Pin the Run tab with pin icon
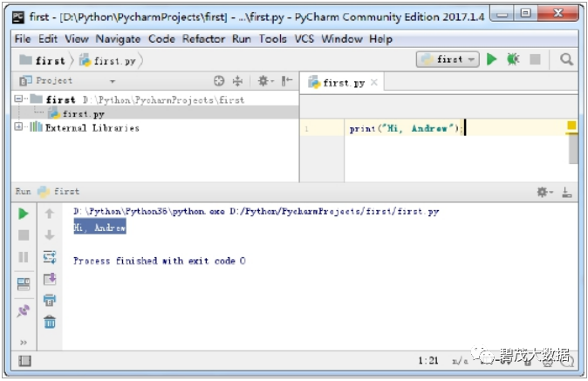The image size is (588, 381). [24, 310]
